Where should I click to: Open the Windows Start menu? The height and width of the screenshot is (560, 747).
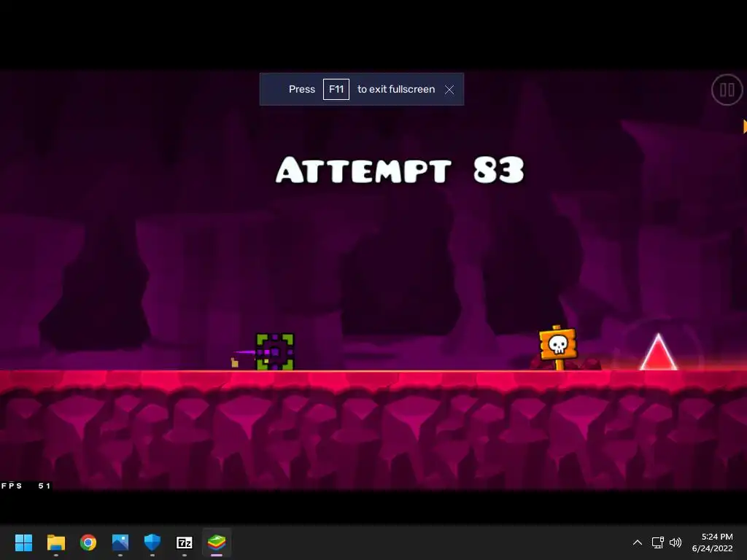coord(23,542)
